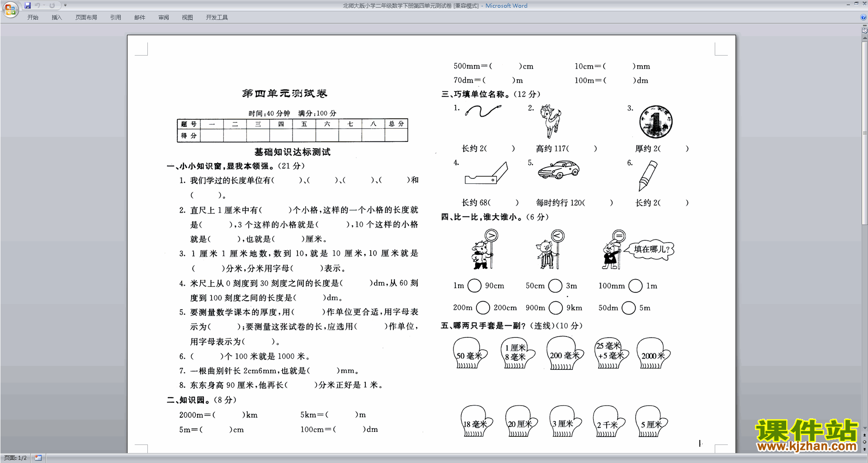868x463 pixels.
Task: Click the circle between 200m and 200cm
Action: [x=483, y=308]
